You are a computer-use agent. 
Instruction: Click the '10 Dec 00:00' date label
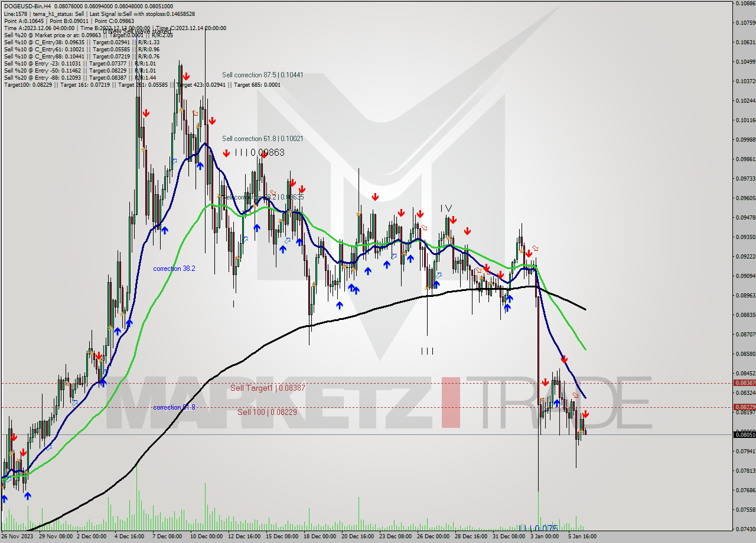click(x=206, y=537)
